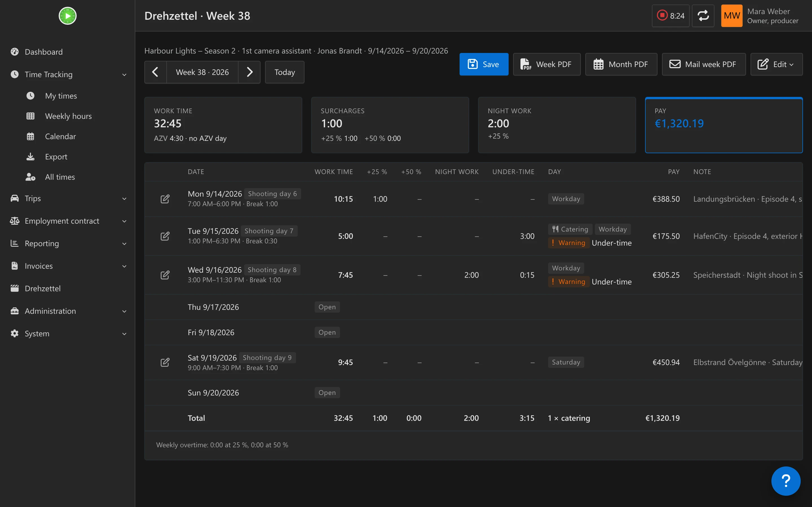
Task: Select the Pay summary card
Action: click(x=724, y=125)
